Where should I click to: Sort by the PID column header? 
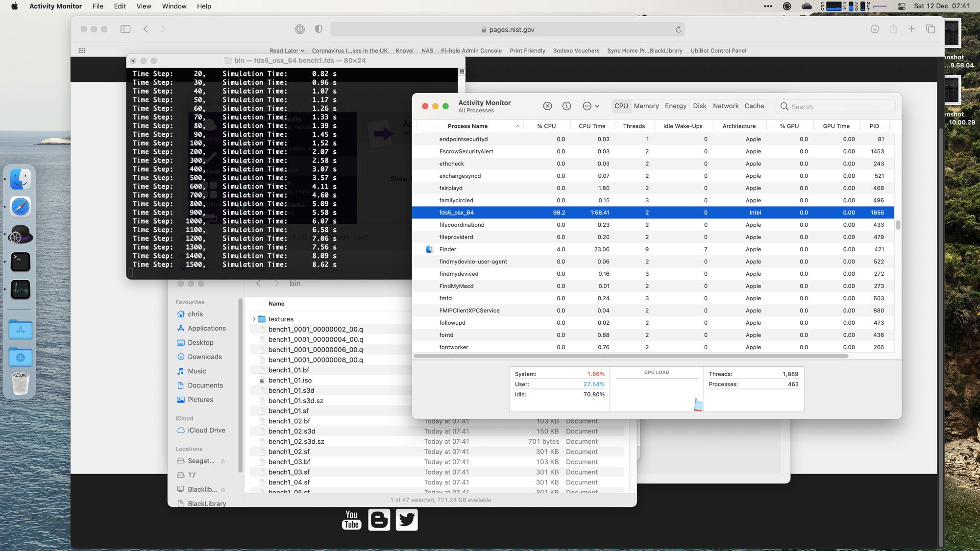(874, 126)
